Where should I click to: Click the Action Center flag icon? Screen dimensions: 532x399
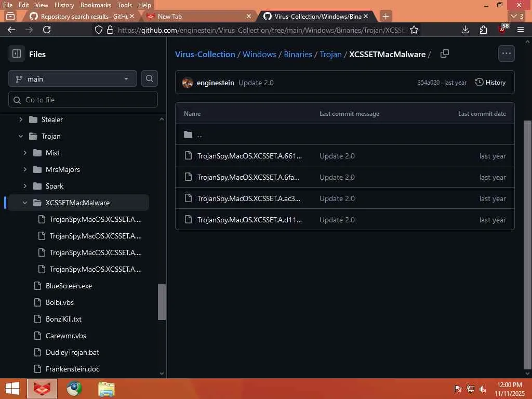(458, 389)
